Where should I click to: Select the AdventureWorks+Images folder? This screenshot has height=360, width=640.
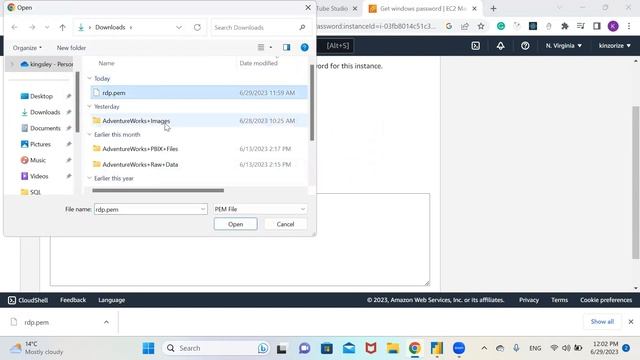tap(199, 121)
